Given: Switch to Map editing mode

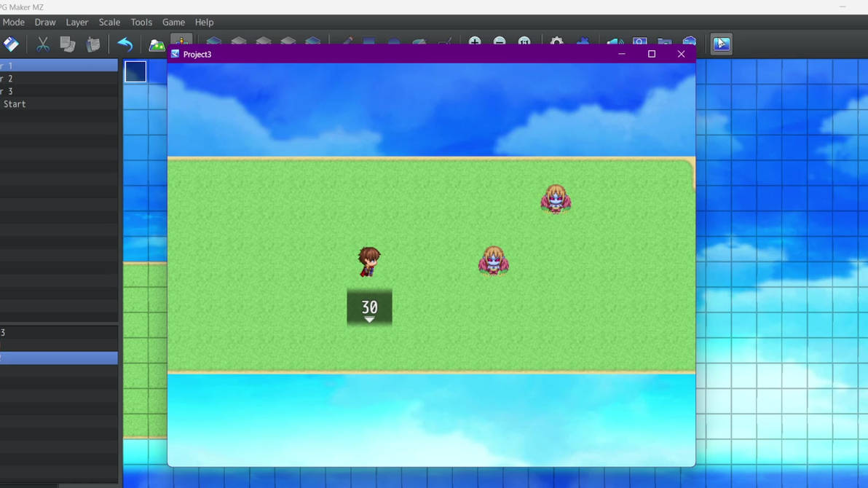Looking at the screenshot, I should (x=156, y=44).
